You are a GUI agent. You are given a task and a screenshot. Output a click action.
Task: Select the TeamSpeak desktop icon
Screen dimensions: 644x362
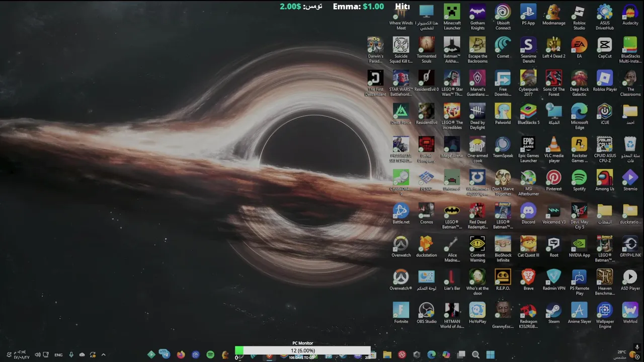(x=503, y=147)
